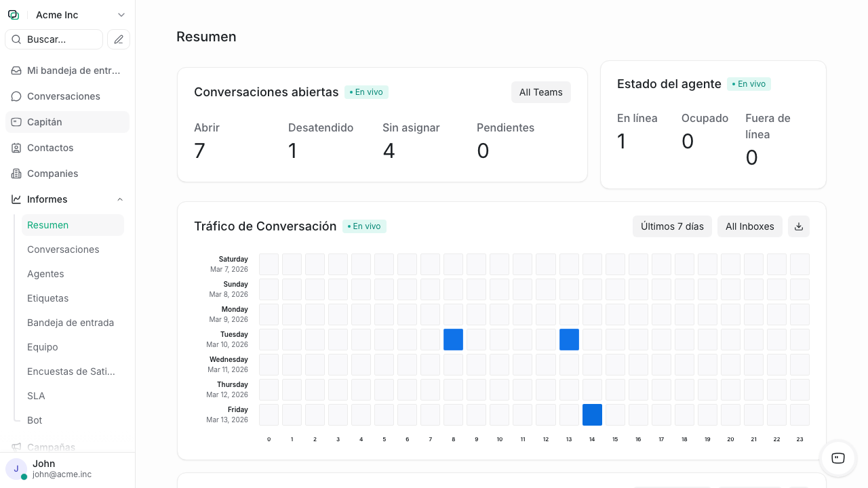Open the All Inboxes filter dropdown
The height and width of the screenshot is (488, 868).
point(749,226)
